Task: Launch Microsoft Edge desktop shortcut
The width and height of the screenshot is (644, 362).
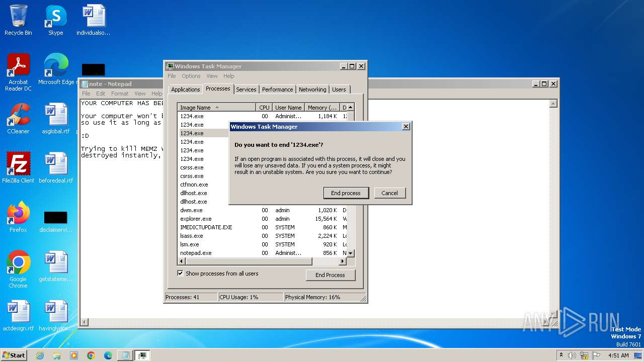Action: point(56,69)
